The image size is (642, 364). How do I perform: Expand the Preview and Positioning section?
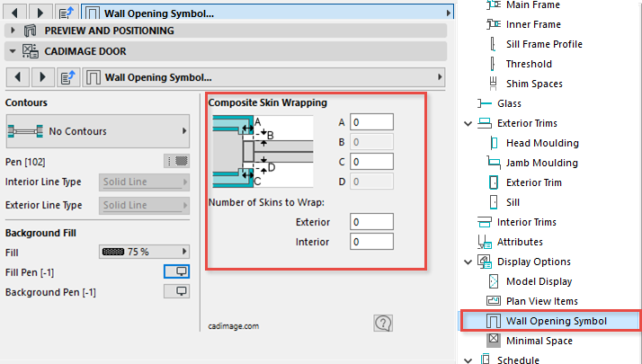point(11,31)
